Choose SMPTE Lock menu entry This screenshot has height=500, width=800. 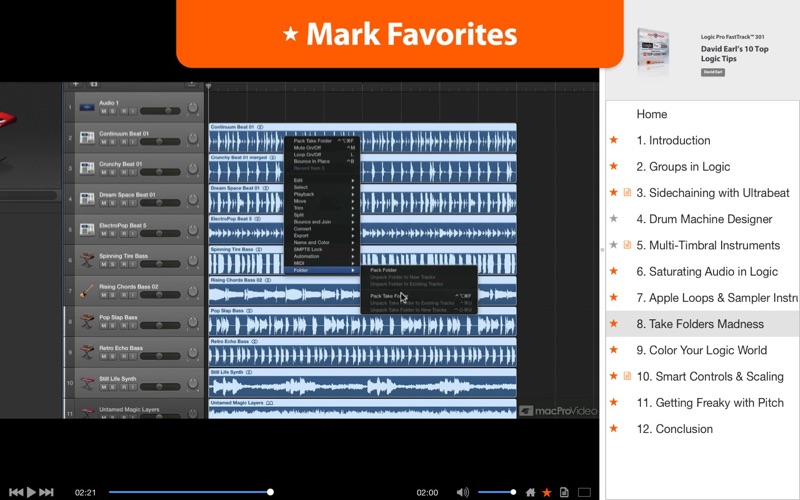tap(322, 249)
